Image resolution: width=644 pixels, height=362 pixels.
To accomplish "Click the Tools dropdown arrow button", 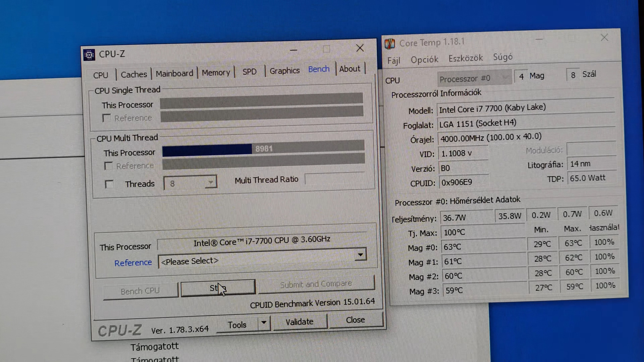I will tap(264, 323).
